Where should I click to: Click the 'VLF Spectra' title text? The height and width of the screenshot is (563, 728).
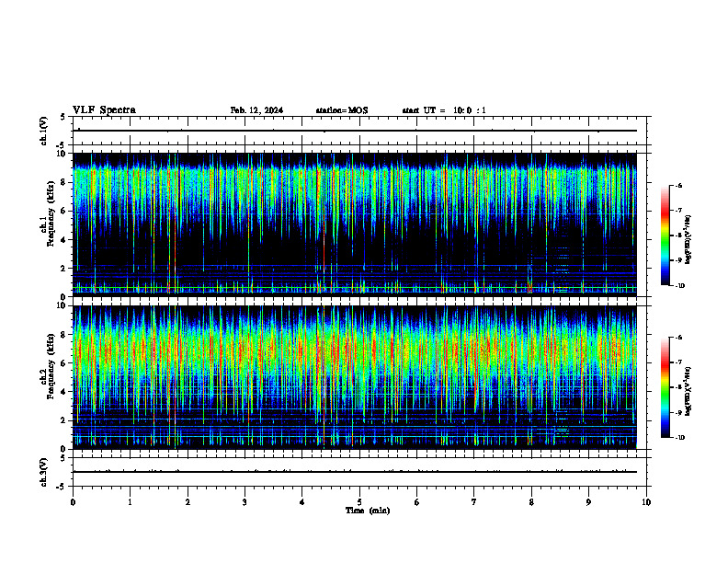click(104, 110)
